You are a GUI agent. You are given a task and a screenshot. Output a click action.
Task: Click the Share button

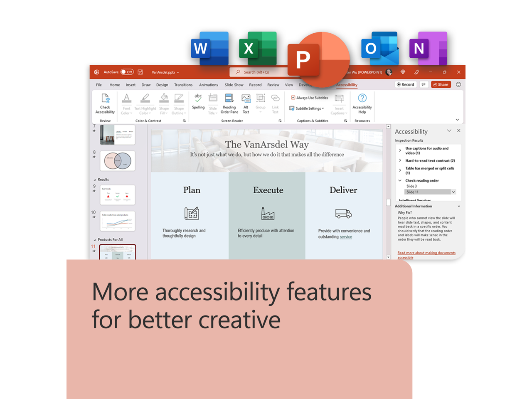click(441, 84)
